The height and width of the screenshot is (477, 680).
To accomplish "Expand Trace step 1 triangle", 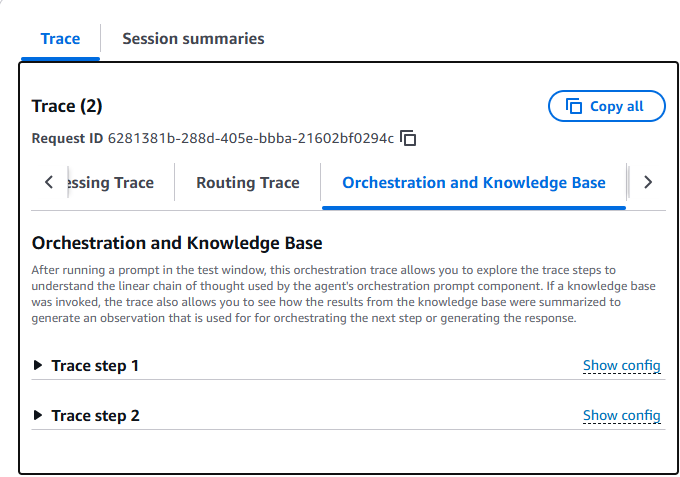I will point(38,366).
